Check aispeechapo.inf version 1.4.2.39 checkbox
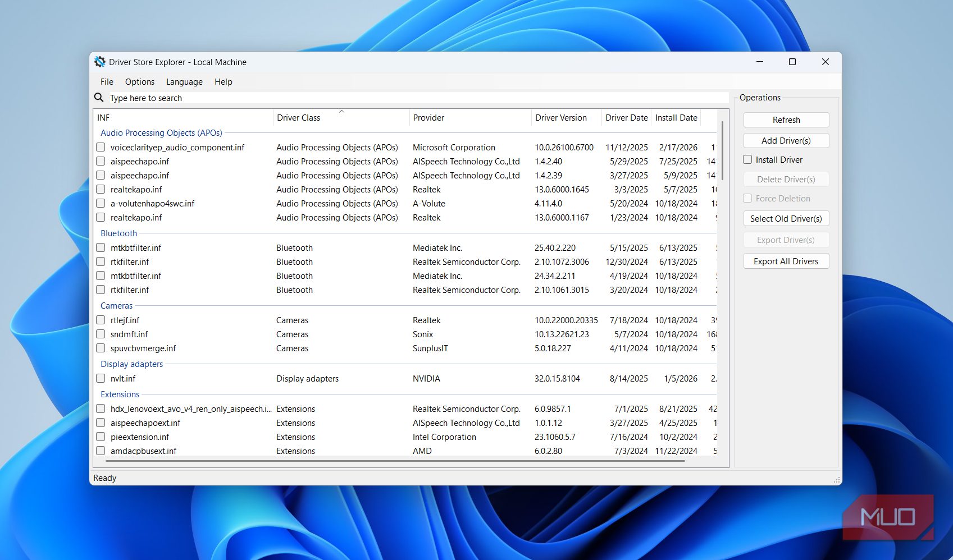 [101, 175]
